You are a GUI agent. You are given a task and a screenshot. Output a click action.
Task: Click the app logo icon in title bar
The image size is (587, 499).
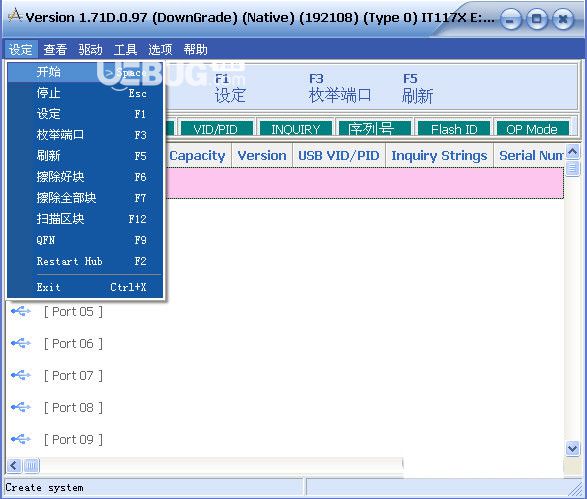tap(15, 16)
